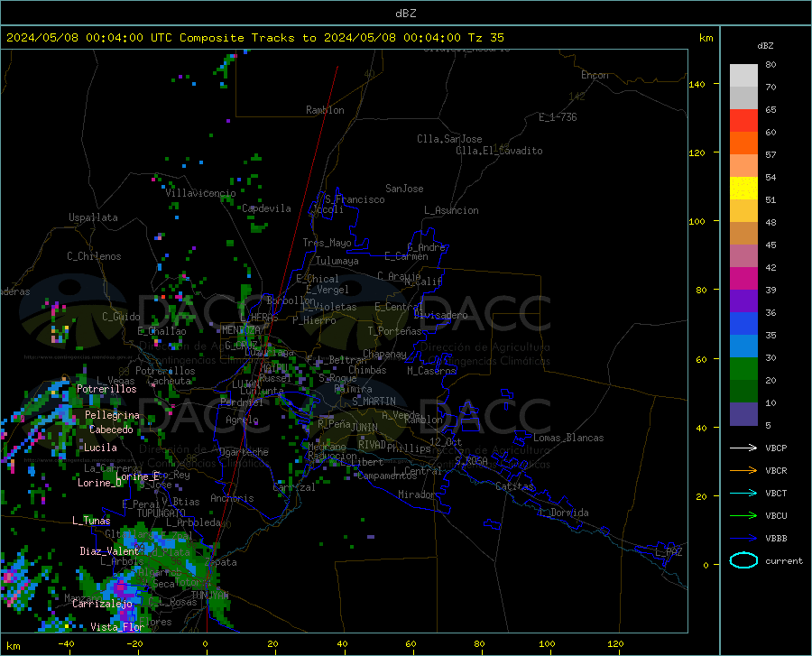
Task: Click the Cabecedo location label
Action: 111,430
